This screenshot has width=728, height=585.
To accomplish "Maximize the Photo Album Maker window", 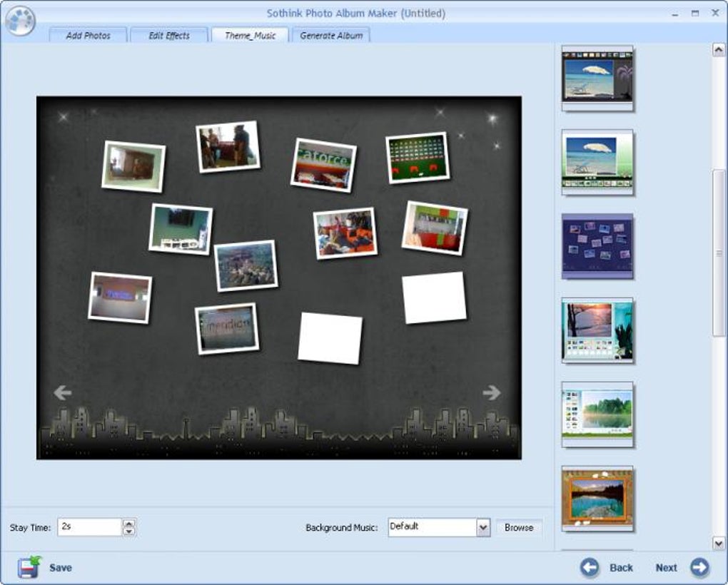I will click(x=695, y=14).
